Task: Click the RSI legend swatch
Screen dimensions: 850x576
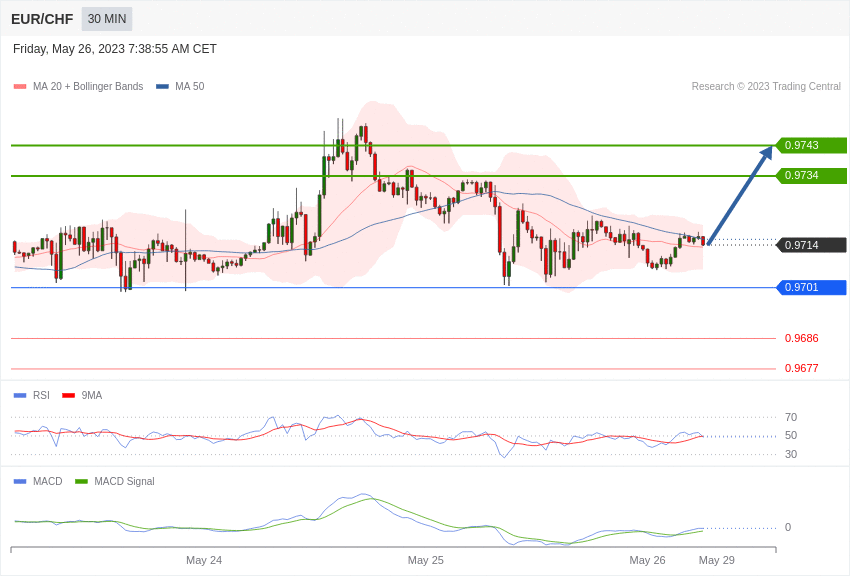Action: pyautogui.click(x=20, y=396)
